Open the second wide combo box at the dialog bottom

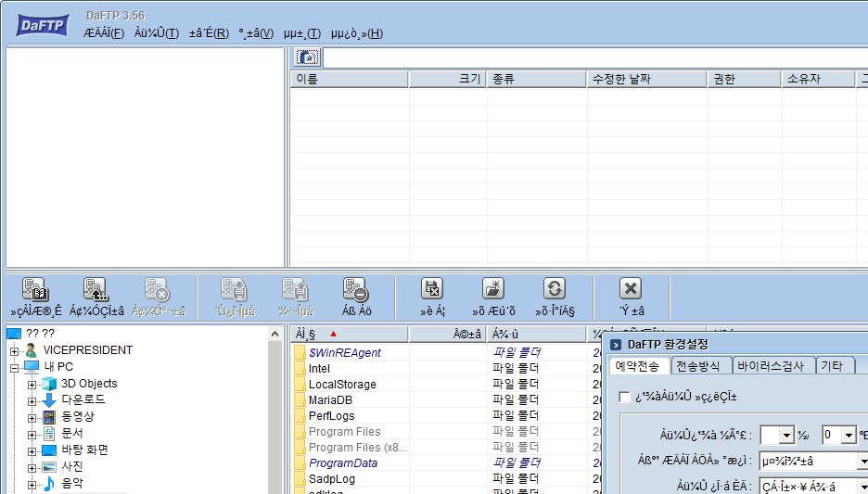point(813,487)
